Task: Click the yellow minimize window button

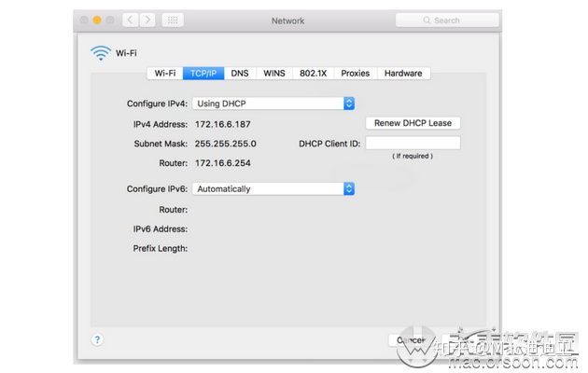Action: click(97, 20)
